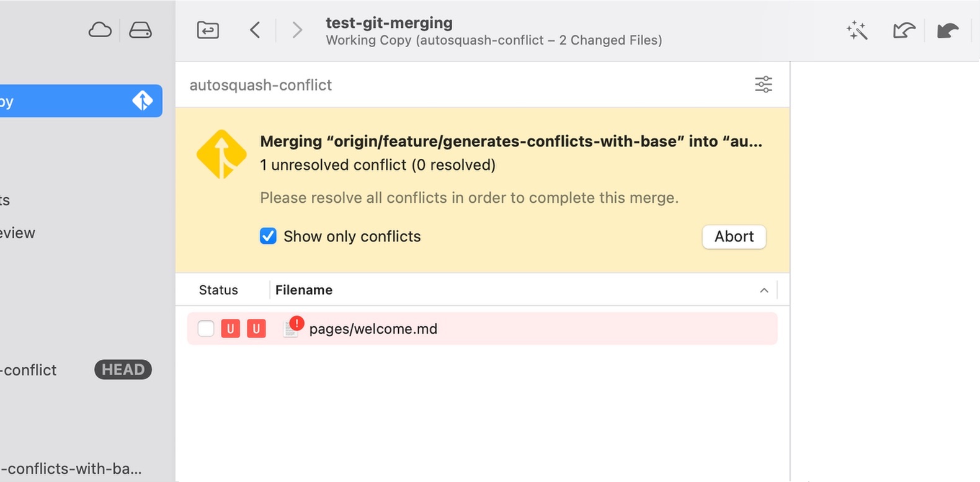
Task: Navigate back with the left chevron
Action: click(x=255, y=30)
